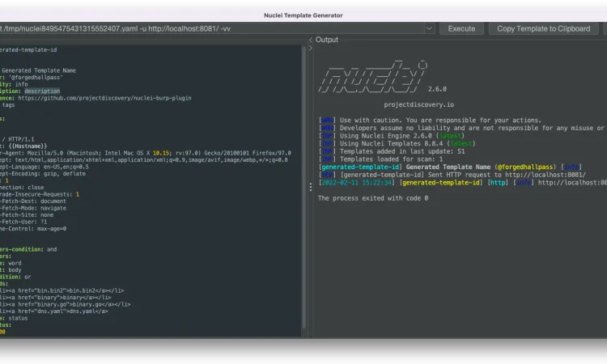Click the highlighted 'description' value in template
607x364 pixels.
(42, 91)
